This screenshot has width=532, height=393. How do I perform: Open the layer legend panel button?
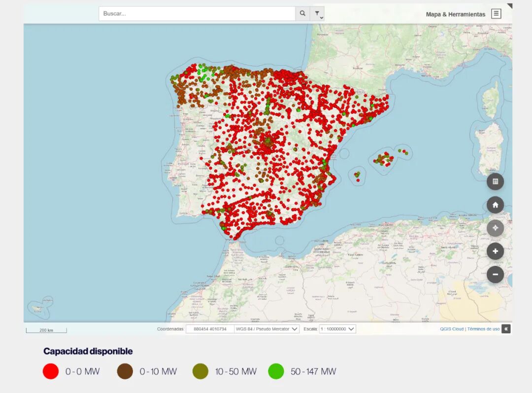[495, 181]
